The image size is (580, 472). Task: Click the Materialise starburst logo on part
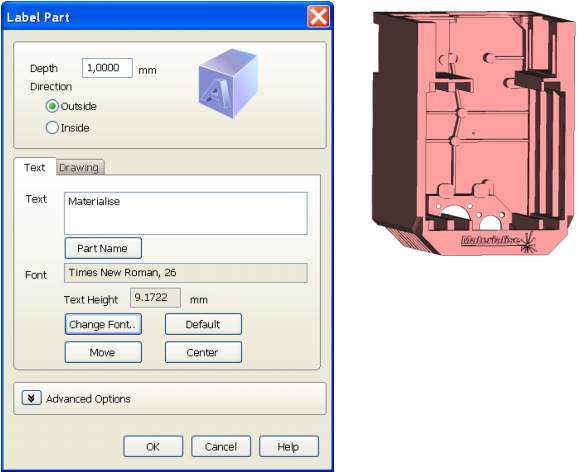[x=529, y=242]
